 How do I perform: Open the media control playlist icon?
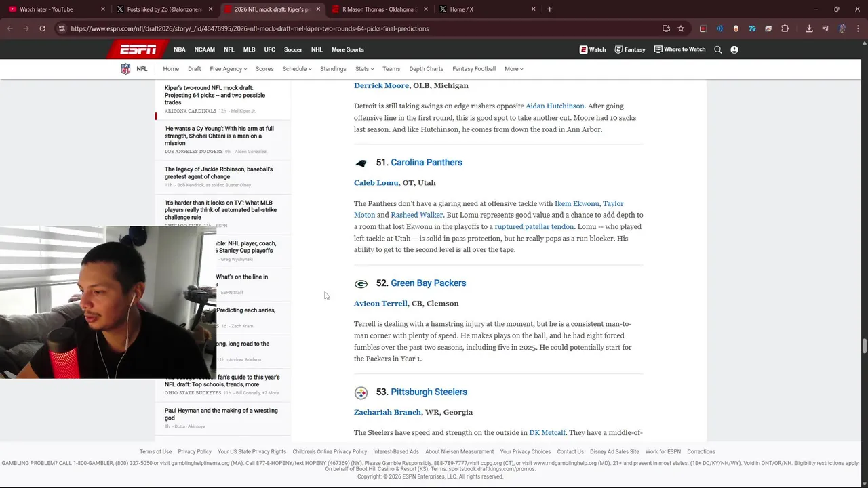(x=825, y=28)
